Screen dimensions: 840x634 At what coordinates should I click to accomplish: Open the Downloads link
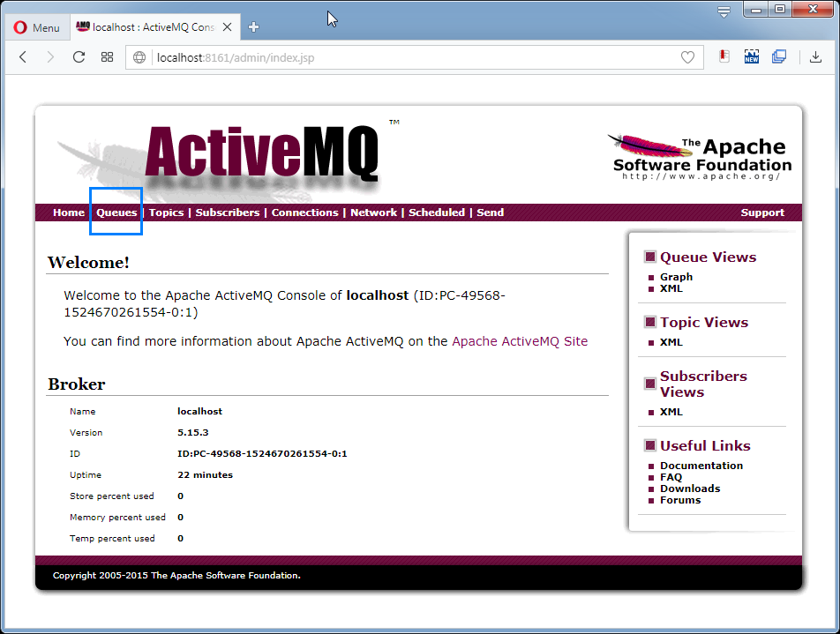point(690,489)
